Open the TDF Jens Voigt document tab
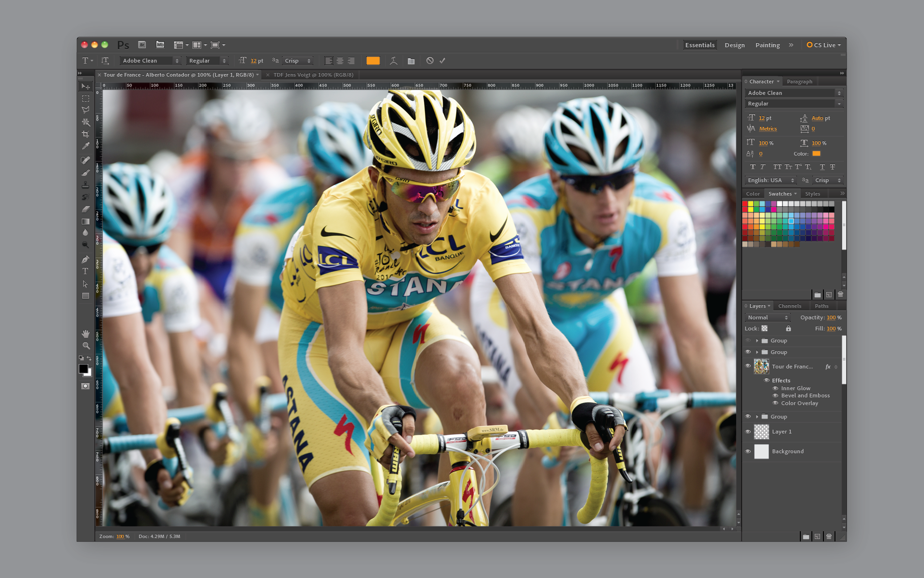 313,75
